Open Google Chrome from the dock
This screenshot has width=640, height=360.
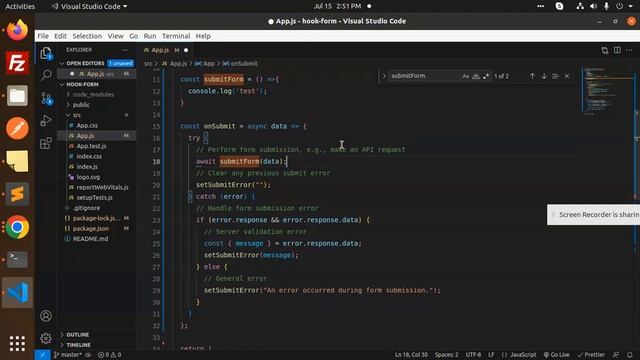tap(17, 227)
